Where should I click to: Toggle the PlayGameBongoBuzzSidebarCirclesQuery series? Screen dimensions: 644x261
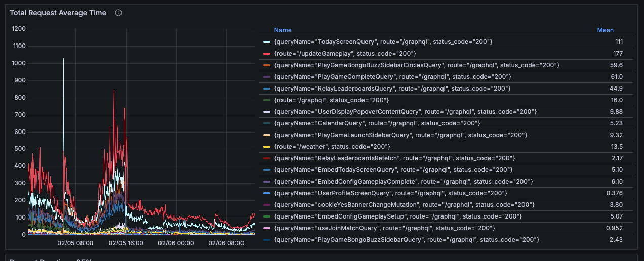tap(416, 65)
